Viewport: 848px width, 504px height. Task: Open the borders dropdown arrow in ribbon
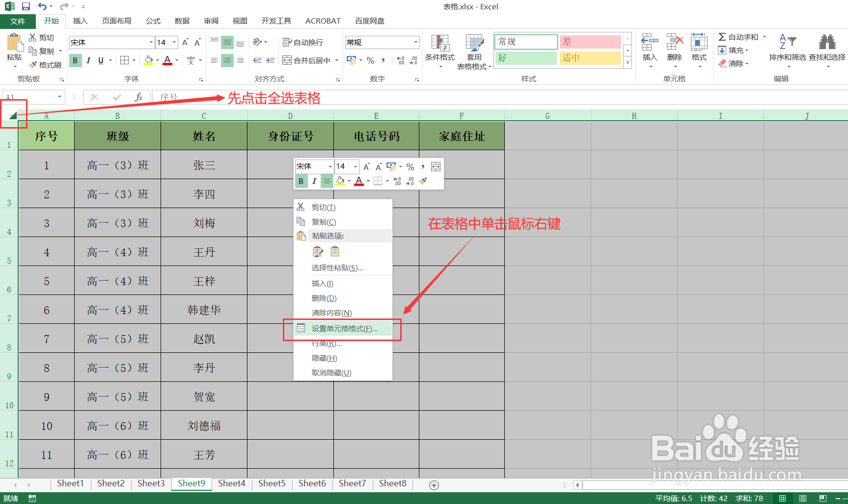pos(134,60)
